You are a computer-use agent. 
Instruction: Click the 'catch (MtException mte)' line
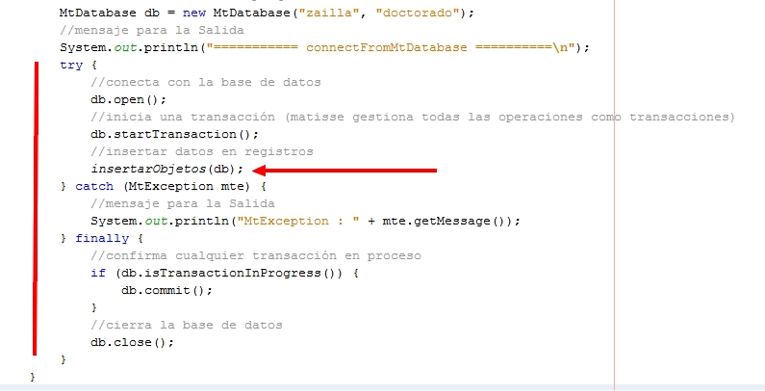(163, 186)
